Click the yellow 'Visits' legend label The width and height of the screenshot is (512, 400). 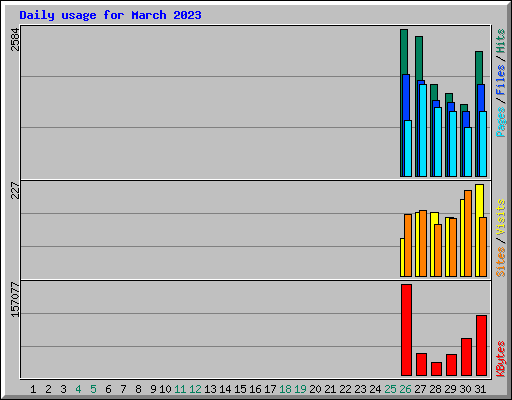point(500,217)
